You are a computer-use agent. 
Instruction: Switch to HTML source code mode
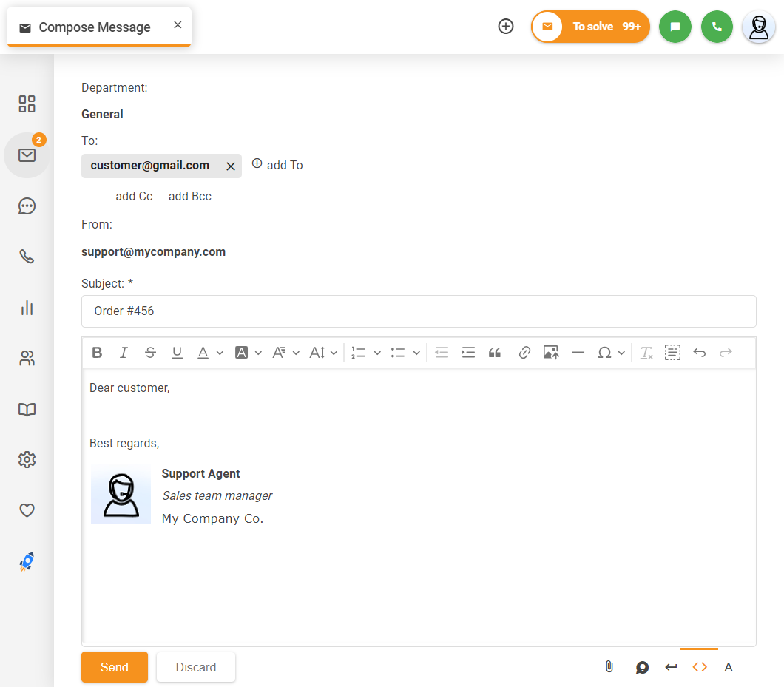tap(699, 667)
